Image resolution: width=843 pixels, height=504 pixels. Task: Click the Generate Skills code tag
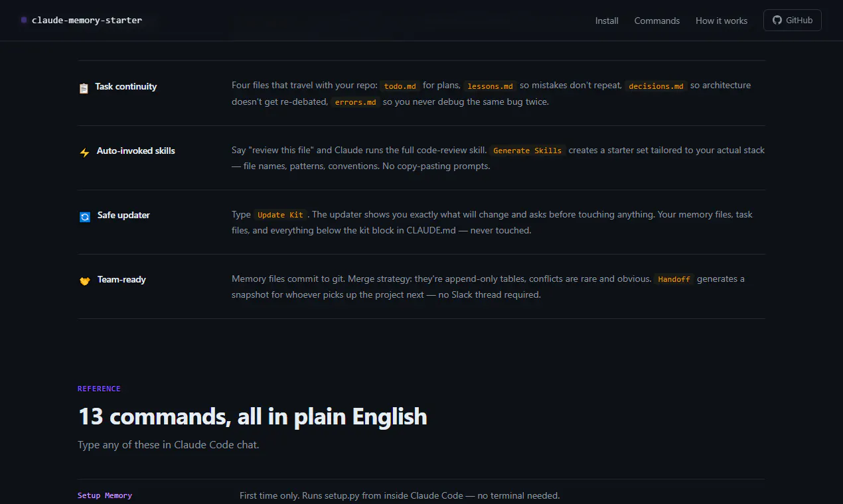pyautogui.click(x=528, y=151)
